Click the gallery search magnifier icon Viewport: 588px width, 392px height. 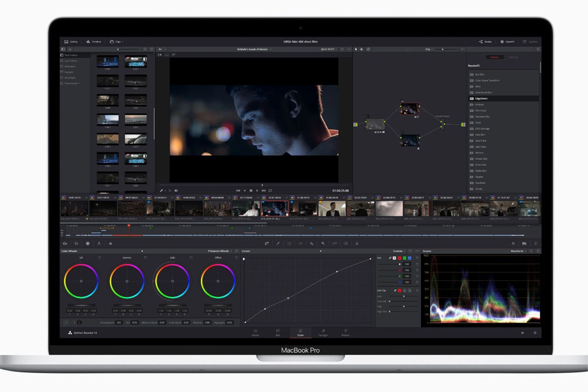tap(145, 49)
